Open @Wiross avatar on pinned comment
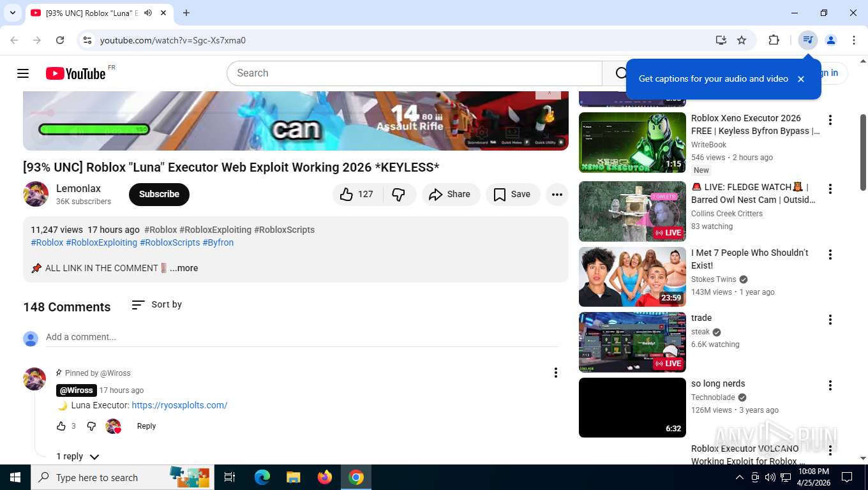868x490 pixels. [34, 379]
